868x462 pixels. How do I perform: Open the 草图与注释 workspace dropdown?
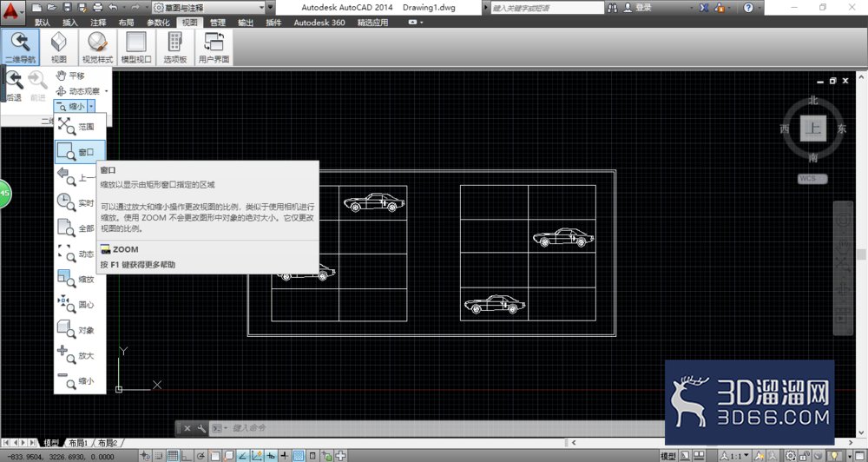pyautogui.click(x=208, y=8)
